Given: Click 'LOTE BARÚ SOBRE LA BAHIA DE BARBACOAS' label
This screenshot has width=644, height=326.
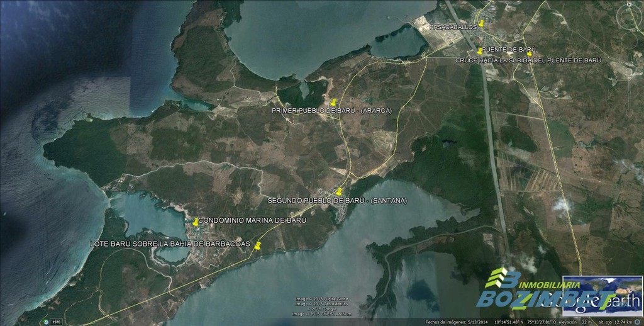Looking at the screenshot, I should tap(170, 244).
